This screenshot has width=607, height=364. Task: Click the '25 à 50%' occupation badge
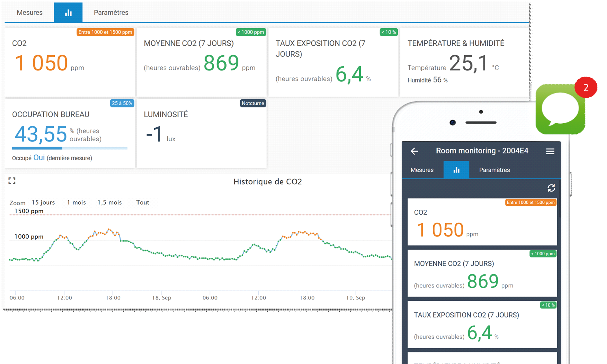(122, 103)
